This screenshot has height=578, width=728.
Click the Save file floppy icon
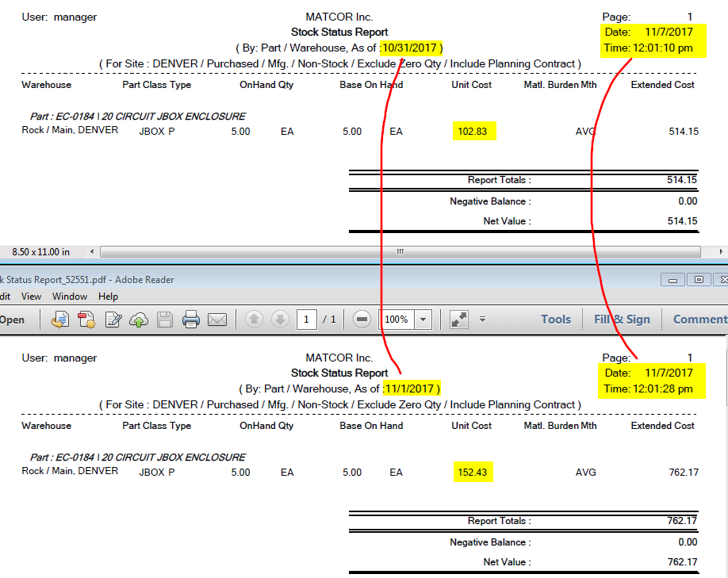(165, 320)
